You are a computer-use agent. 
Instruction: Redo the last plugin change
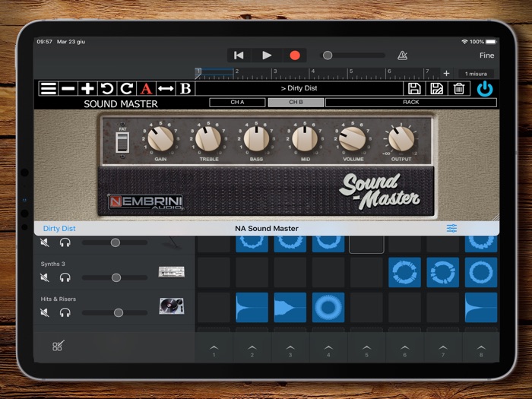coord(127,89)
